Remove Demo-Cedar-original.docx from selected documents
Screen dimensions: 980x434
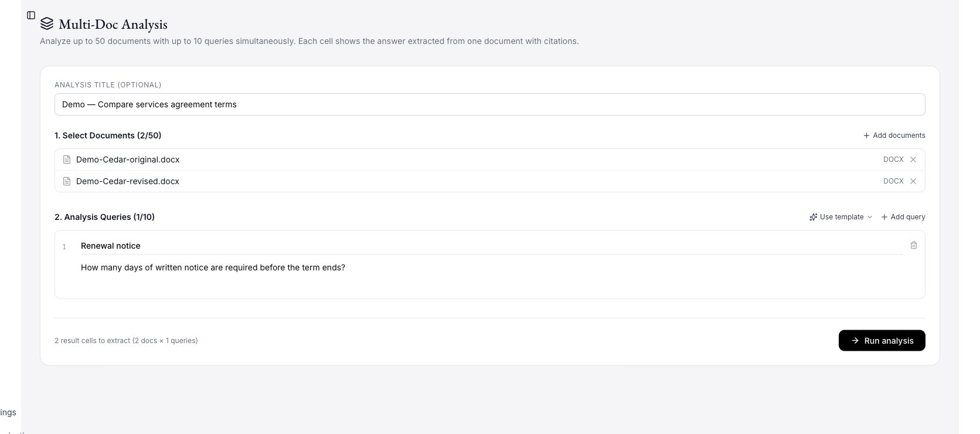(913, 160)
